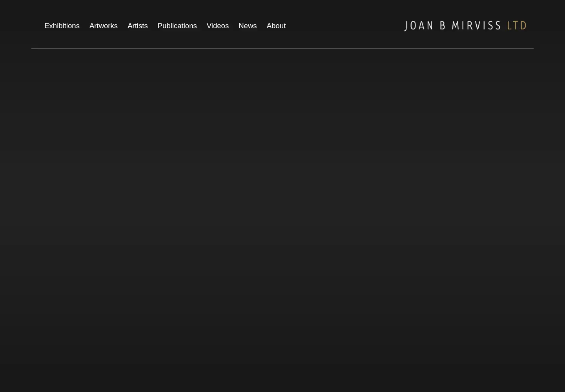
Task: Open the News section
Action: coord(248,26)
